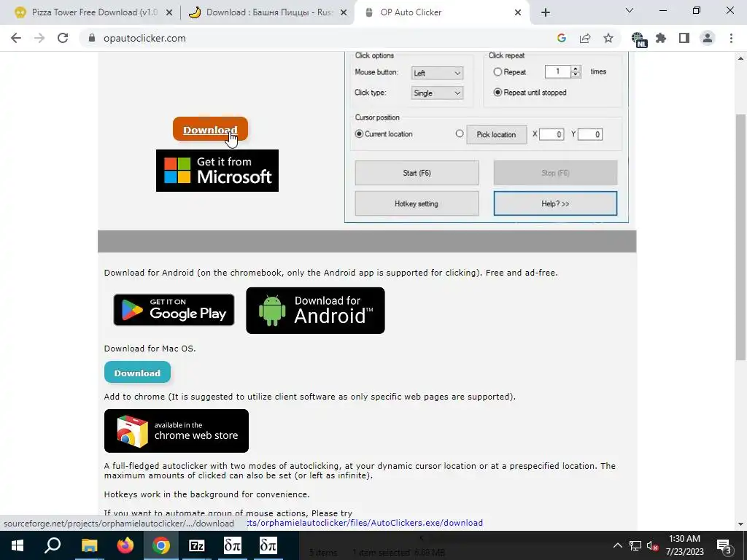Click the muted volume tray icon
Screen dimensions: 747x560
pyautogui.click(x=652, y=545)
